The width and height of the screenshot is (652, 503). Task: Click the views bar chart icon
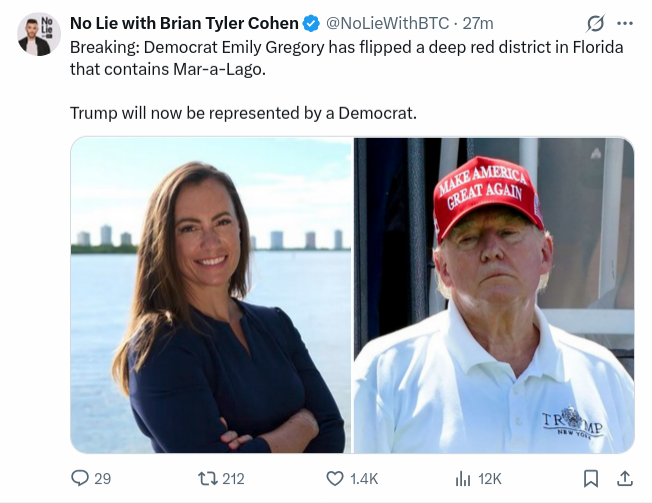point(463,479)
